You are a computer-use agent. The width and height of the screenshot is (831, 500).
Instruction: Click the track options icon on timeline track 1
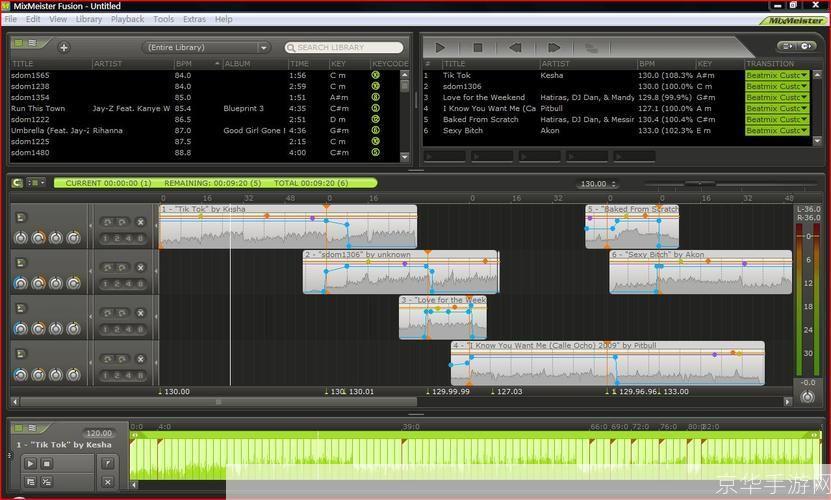pyautogui.click(x=20, y=217)
